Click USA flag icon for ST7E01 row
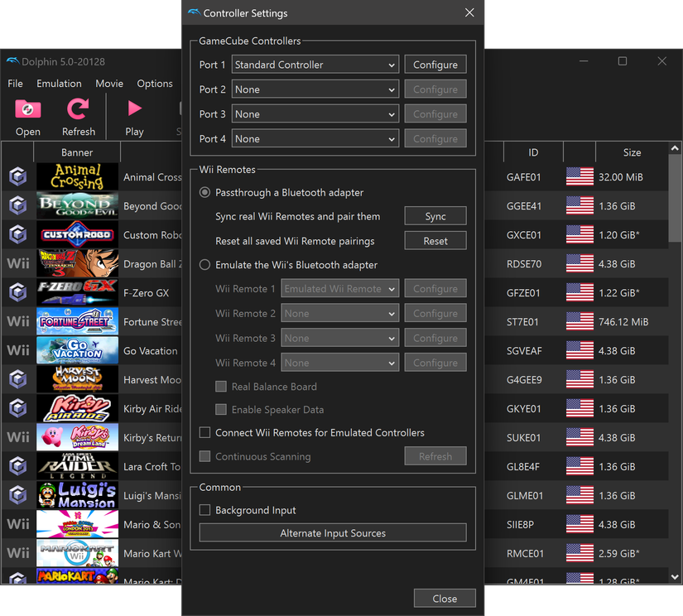This screenshot has height=616, width=683. pyautogui.click(x=580, y=321)
